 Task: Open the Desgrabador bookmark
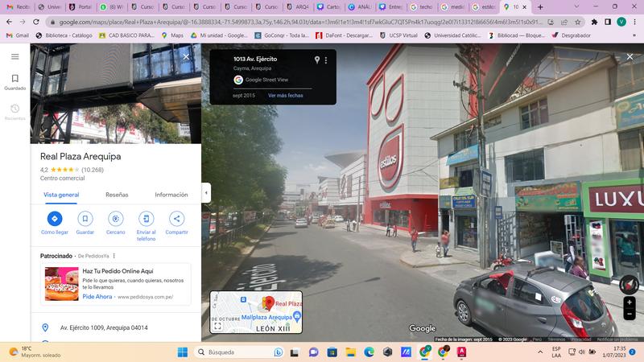coord(572,35)
